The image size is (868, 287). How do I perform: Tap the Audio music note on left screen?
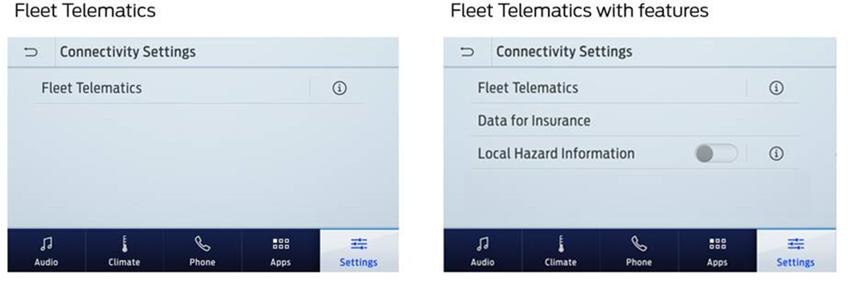tap(46, 244)
